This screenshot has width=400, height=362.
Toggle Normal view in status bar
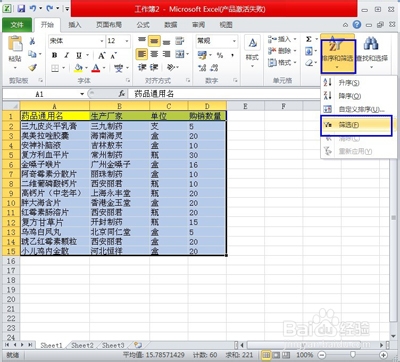(x=266, y=355)
